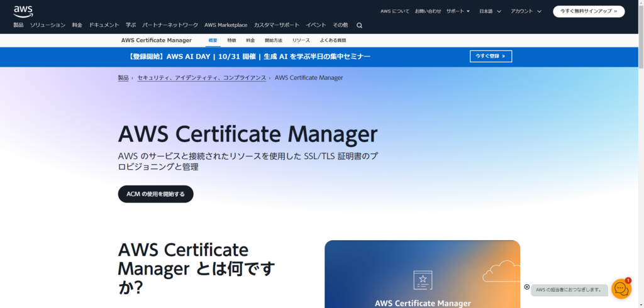Open the ドキュメント menu
The image size is (644, 308).
tap(104, 25)
